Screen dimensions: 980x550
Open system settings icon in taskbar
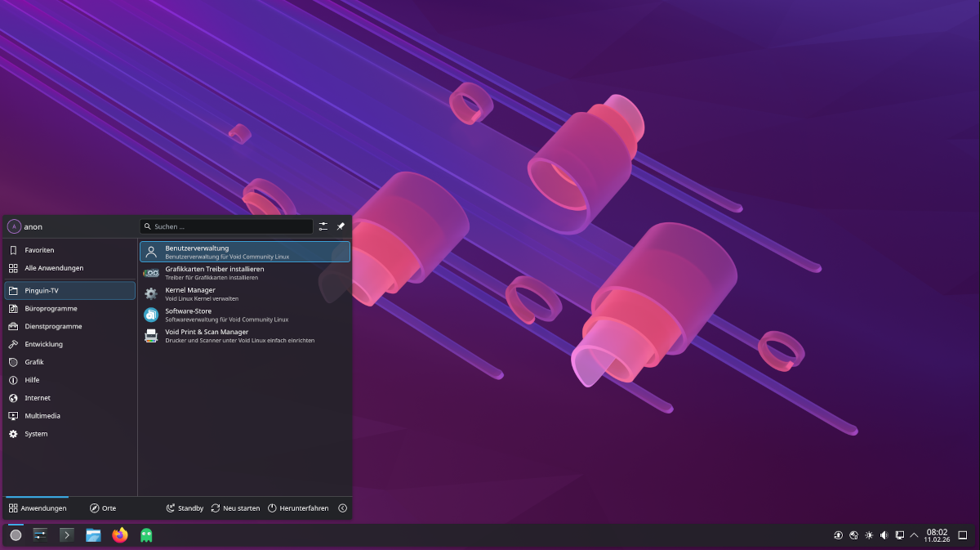coord(40,535)
